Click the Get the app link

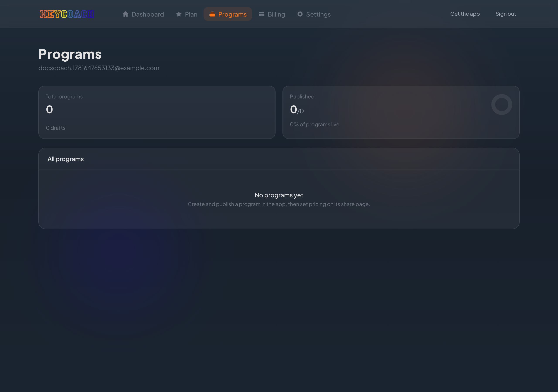pyautogui.click(x=465, y=14)
